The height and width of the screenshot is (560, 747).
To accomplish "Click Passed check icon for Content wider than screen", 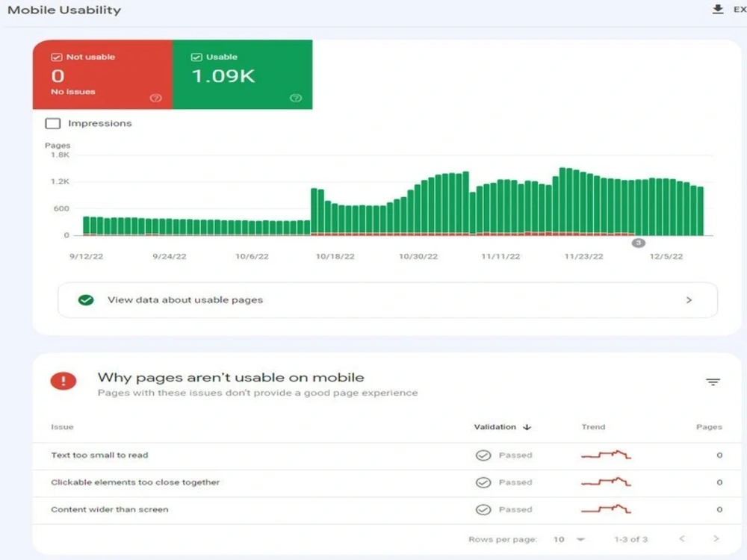I will point(483,509).
